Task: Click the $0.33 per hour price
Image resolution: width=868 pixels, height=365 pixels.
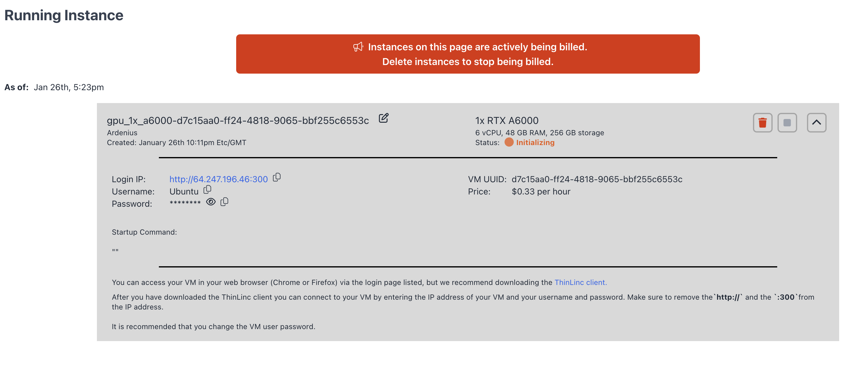Action: pyautogui.click(x=540, y=191)
